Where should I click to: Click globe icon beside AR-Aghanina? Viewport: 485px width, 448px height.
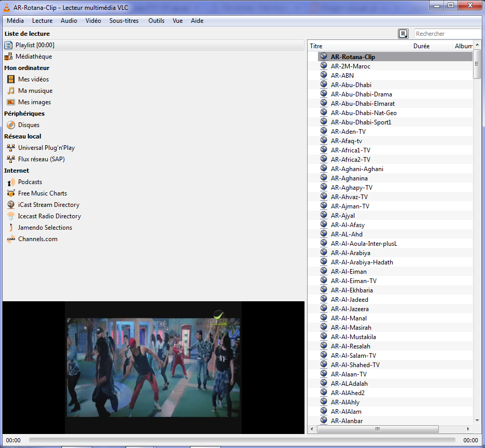point(324,178)
